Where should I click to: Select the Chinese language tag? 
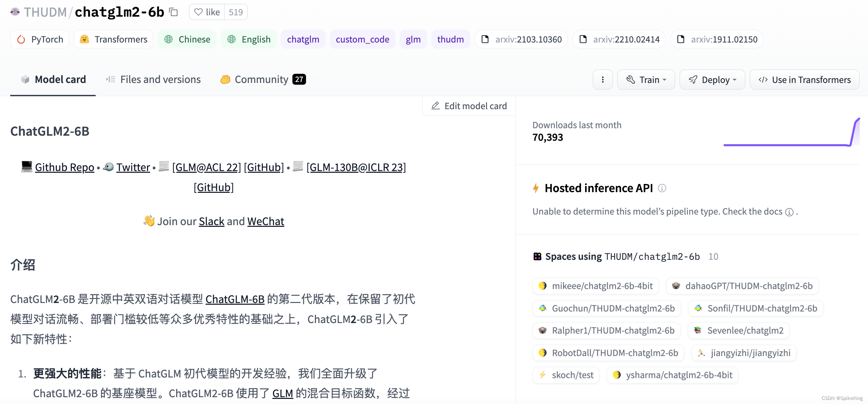pyautogui.click(x=187, y=39)
